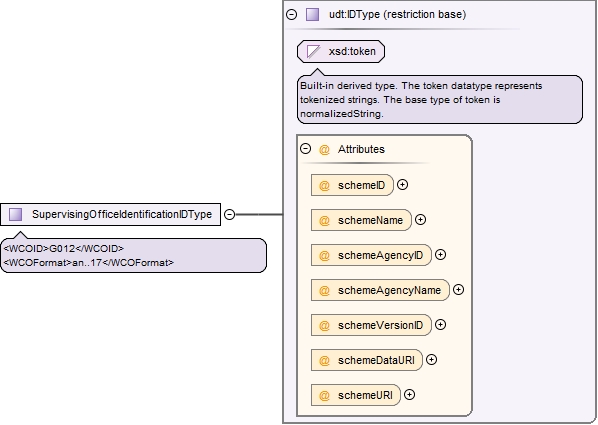Select the token datatype description annotation

(440, 99)
